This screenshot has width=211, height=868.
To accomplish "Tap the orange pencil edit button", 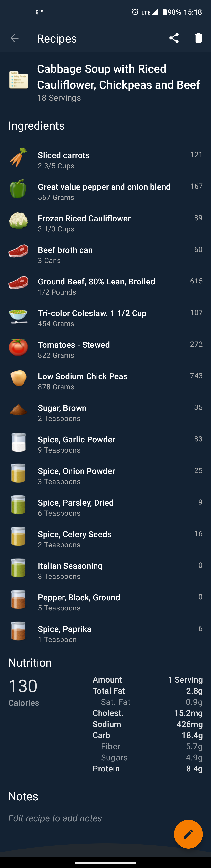I will 188,834.
